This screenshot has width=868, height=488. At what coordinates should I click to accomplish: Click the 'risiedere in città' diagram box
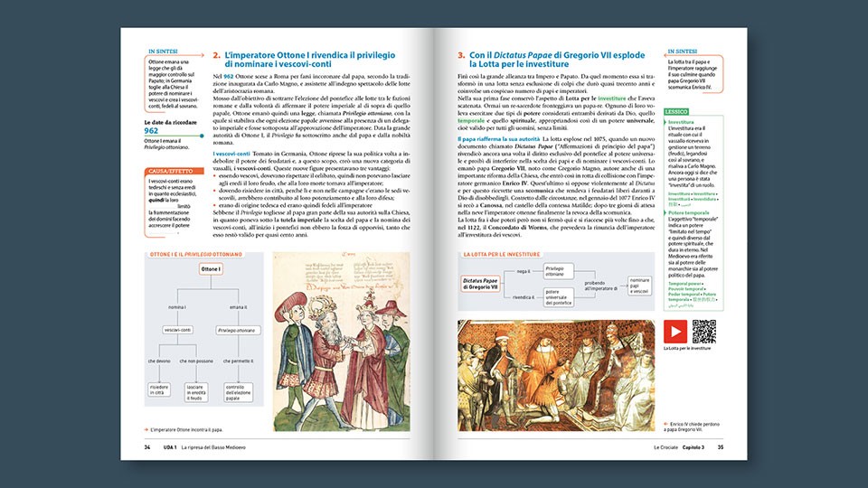coord(159,390)
